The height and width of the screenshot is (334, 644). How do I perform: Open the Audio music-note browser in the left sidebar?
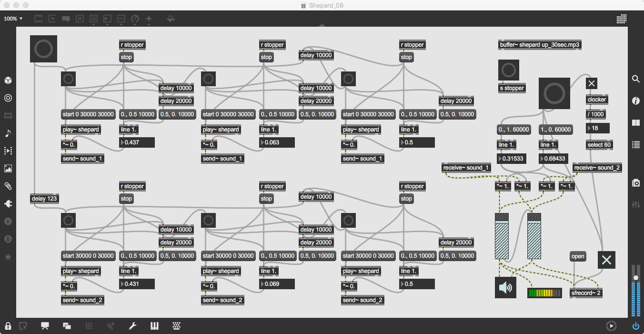[x=8, y=133]
